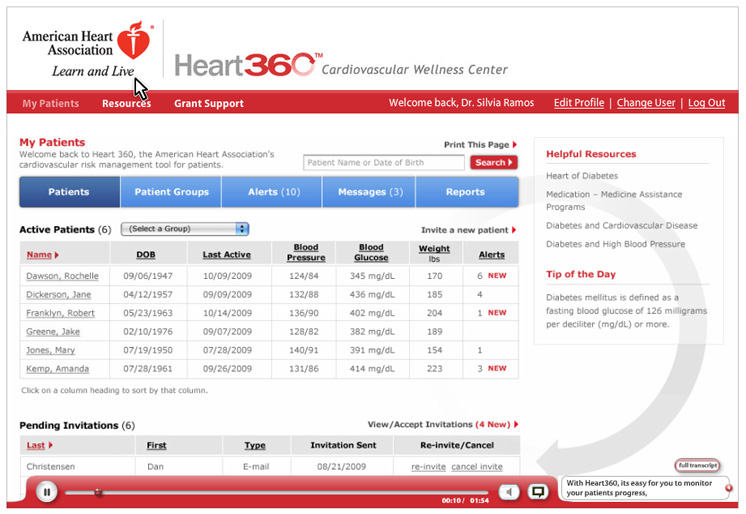Click the last active date 10/14/2009
Screen dimensions: 746x514
(227, 313)
